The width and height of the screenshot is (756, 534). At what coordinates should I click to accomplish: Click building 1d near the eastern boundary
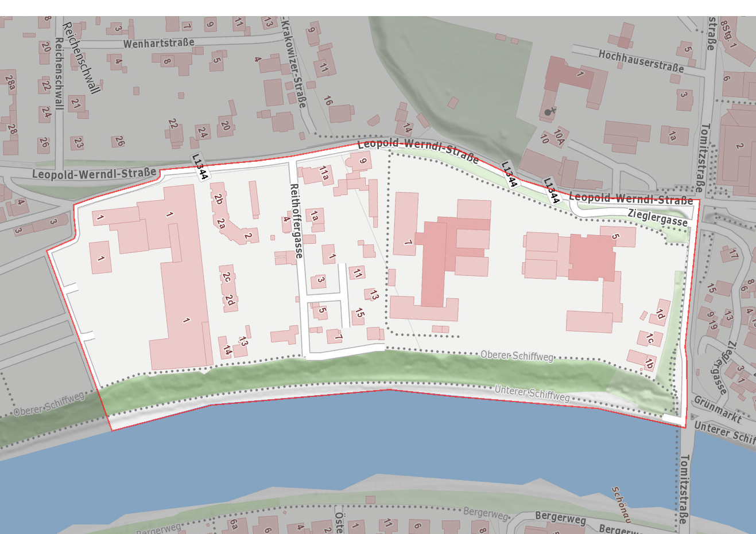(x=660, y=314)
